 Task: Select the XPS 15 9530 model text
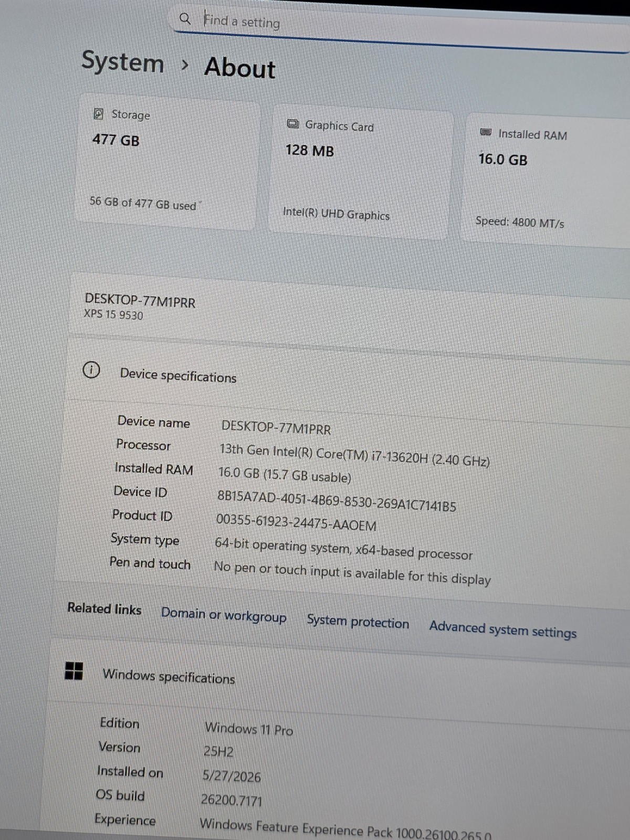pos(113,314)
